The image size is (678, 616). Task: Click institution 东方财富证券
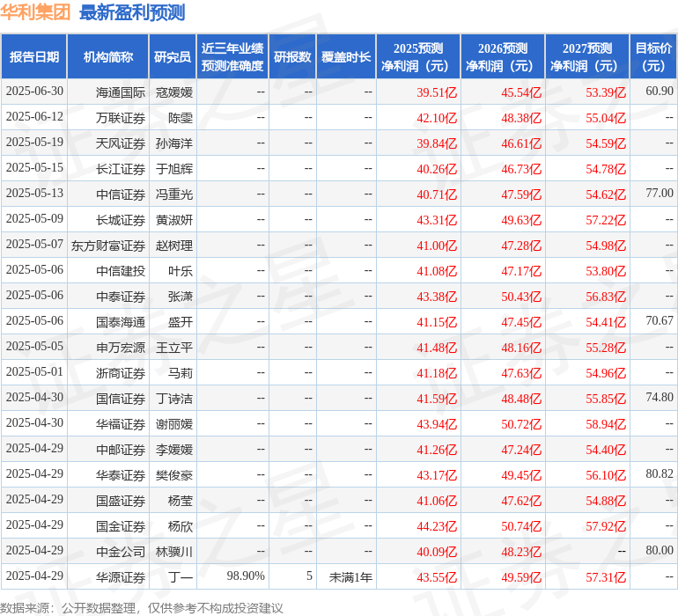click(108, 246)
